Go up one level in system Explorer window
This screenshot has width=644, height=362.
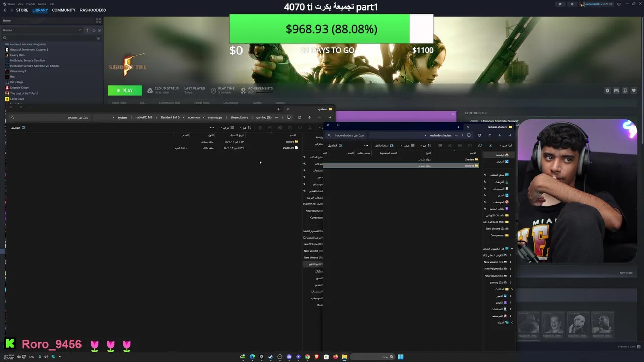[x=309, y=117]
